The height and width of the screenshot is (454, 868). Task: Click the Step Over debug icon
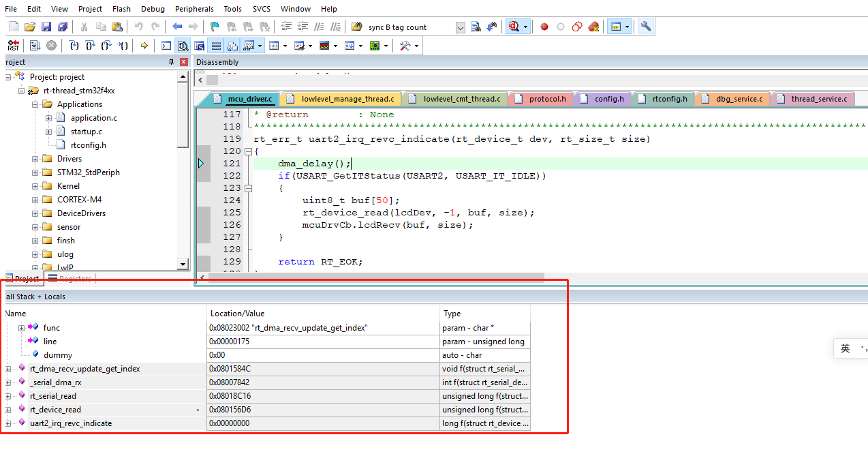(90, 46)
